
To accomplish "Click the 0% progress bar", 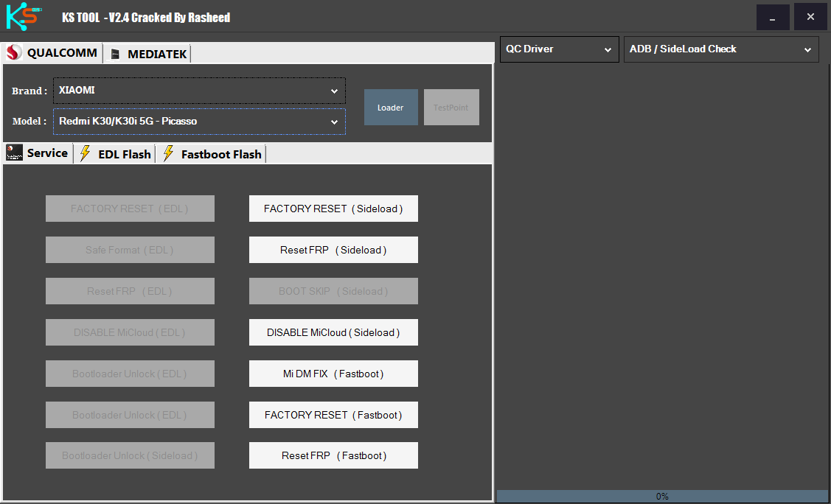I will [x=662, y=496].
